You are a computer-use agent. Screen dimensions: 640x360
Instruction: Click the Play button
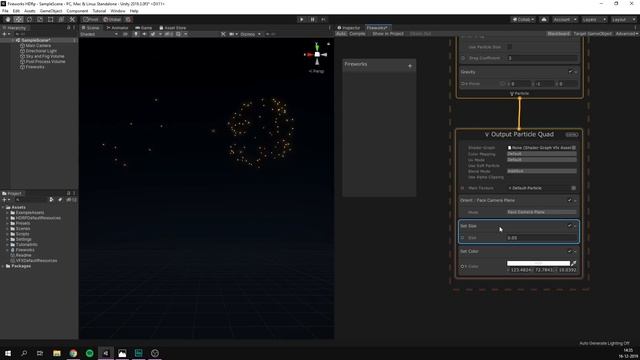[x=301, y=19]
